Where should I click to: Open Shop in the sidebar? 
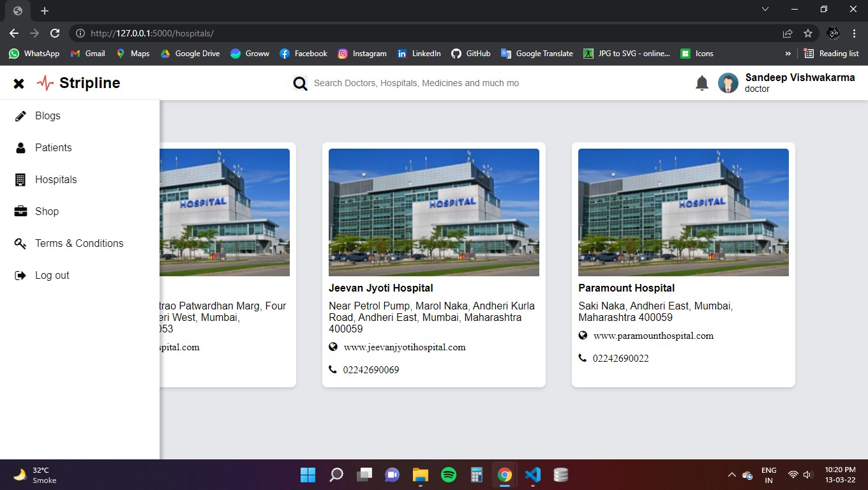[47, 211]
